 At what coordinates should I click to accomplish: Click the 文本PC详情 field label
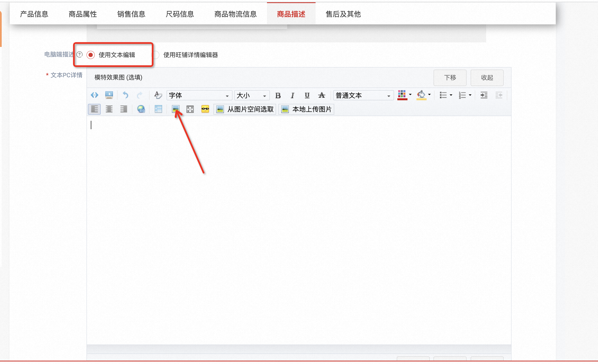click(66, 75)
